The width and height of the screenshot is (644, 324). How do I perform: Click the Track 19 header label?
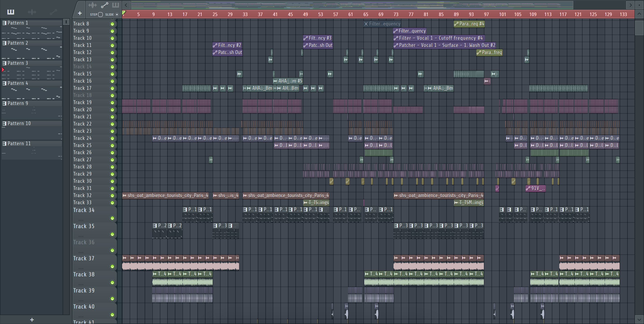click(82, 102)
